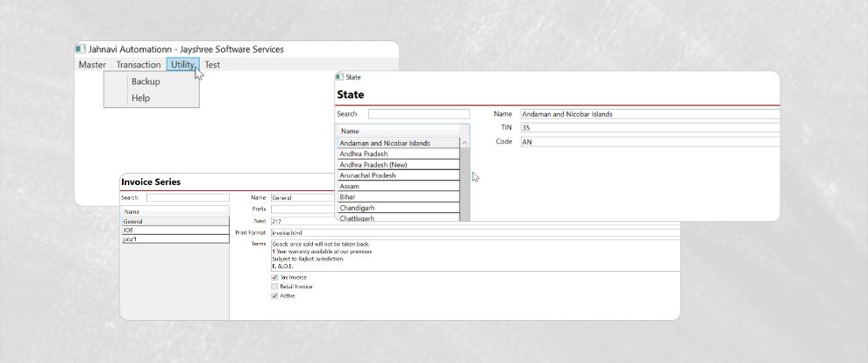This screenshot has height=363, width=868.
Task: Uncheck the Active checkbox
Action: coord(274,296)
